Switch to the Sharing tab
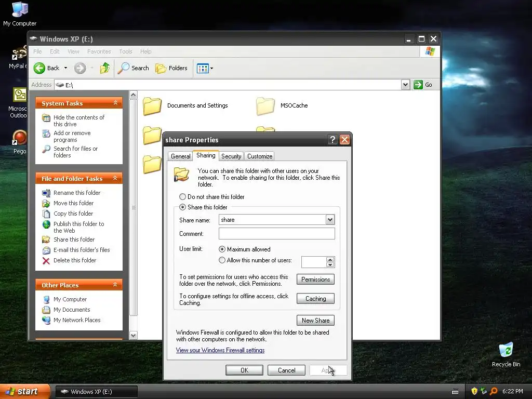The width and height of the screenshot is (532, 399). coord(206,155)
